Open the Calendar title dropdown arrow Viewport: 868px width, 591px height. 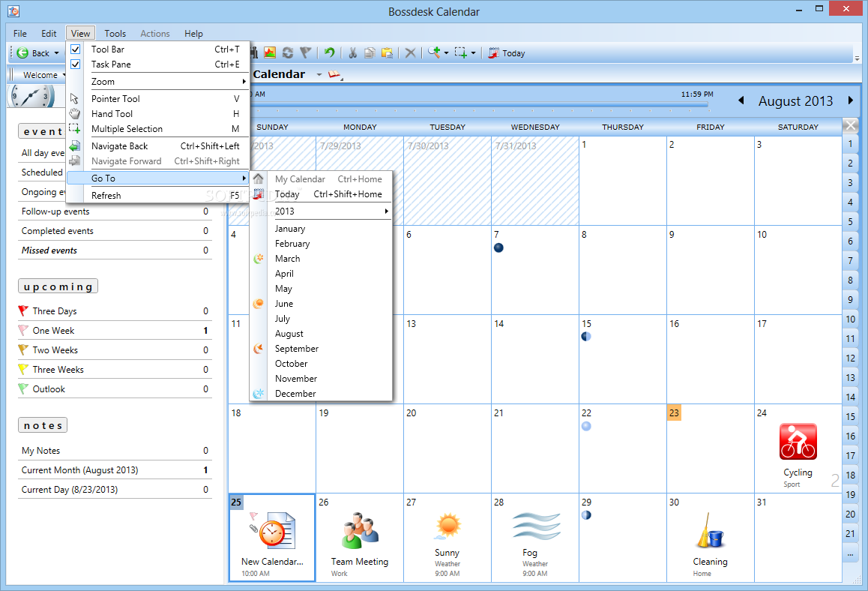click(x=319, y=74)
